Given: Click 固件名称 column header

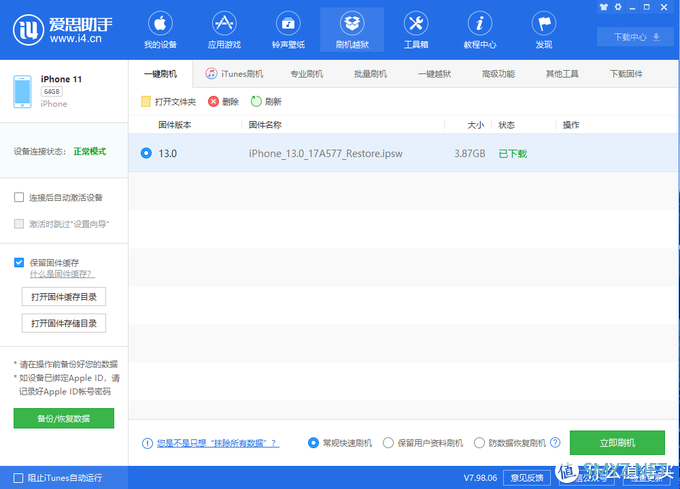Looking at the screenshot, I should point(265,125).
